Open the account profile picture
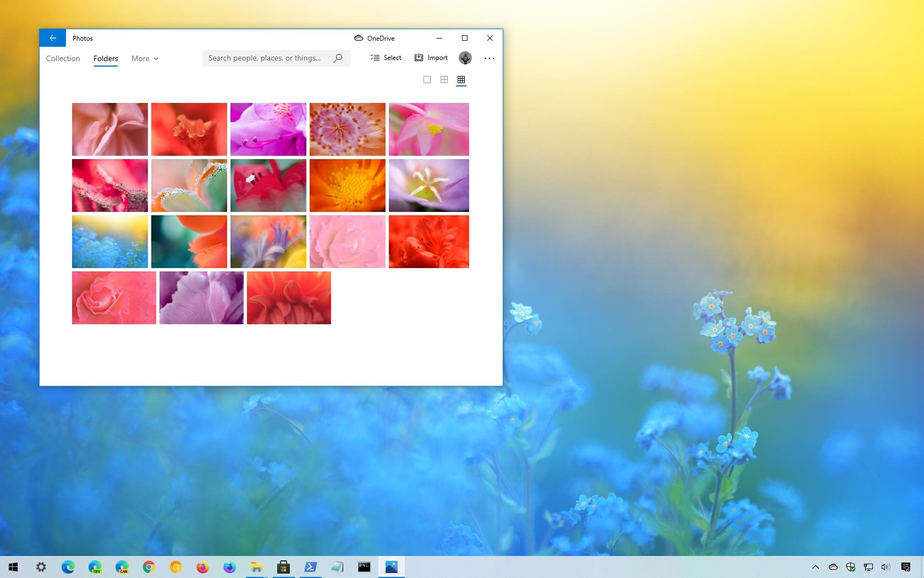Image resolution: width=924 pixels, height=578 pixels. point(465,58)
